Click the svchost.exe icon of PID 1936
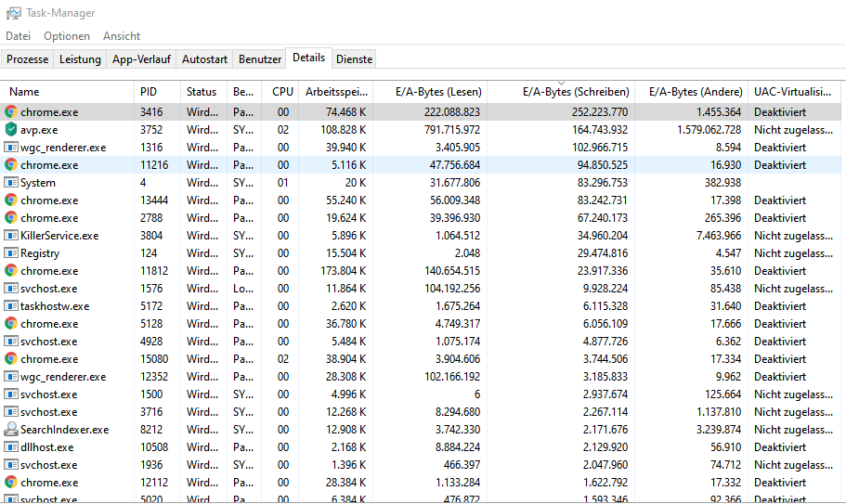The height and width of the screenshot is (504, 846). (11, 465)
